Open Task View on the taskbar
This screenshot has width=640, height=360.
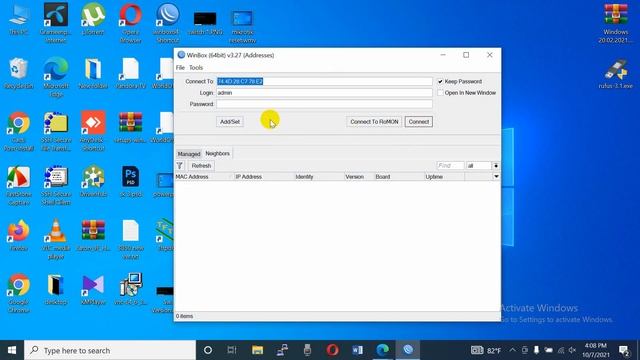click(232, 350)
